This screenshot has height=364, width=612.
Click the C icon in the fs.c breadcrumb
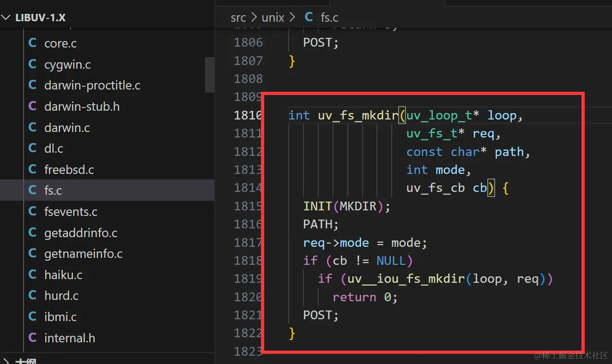[308, 17]
